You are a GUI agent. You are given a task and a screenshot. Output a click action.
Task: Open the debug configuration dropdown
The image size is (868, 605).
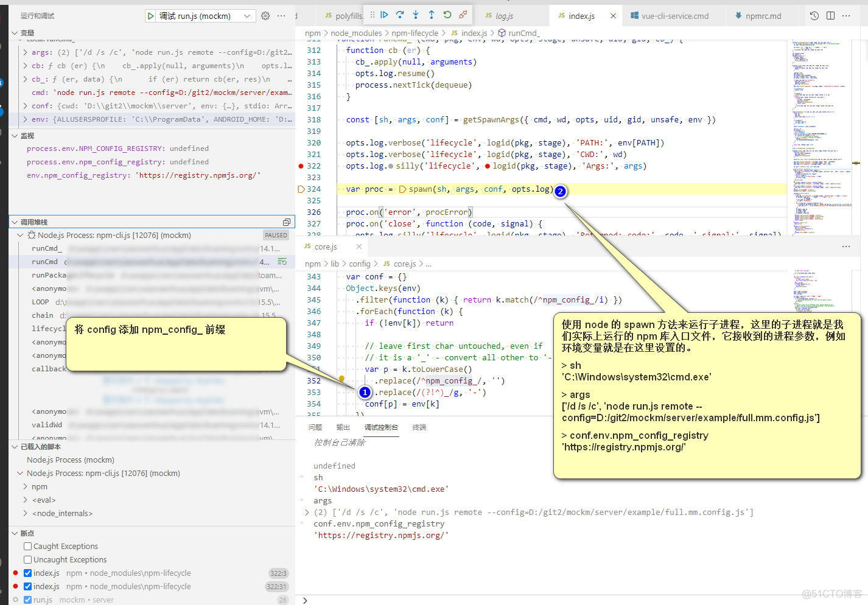click(247, 16)
